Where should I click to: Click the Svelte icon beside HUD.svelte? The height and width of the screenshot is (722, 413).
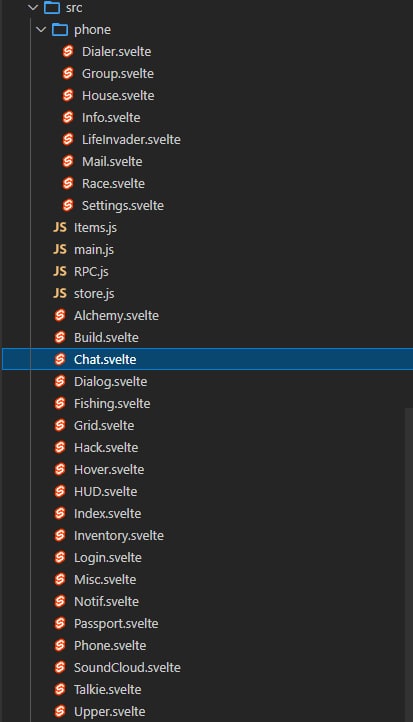(60, 491)
